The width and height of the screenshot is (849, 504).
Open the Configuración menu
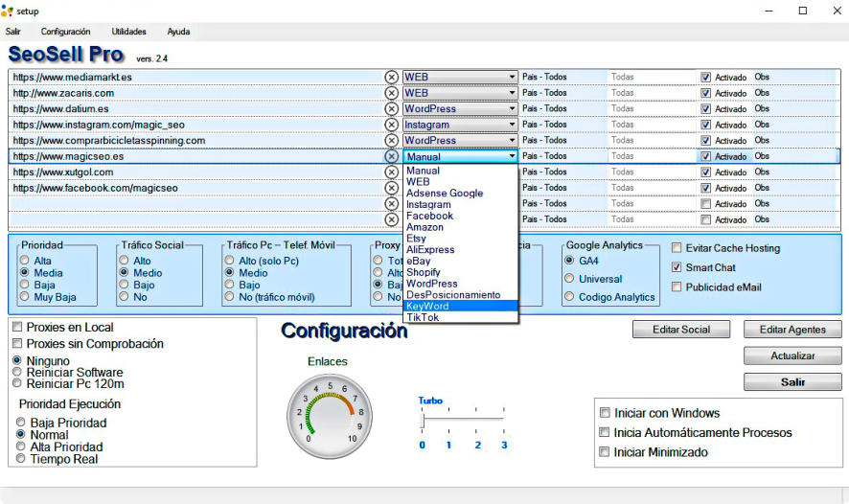click(x=65, y=32)
